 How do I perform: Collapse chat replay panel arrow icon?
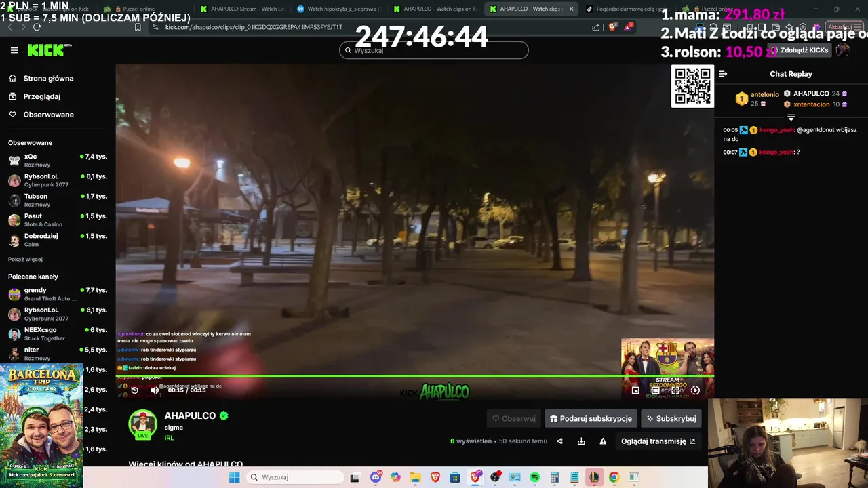click(x=723, y=74)
